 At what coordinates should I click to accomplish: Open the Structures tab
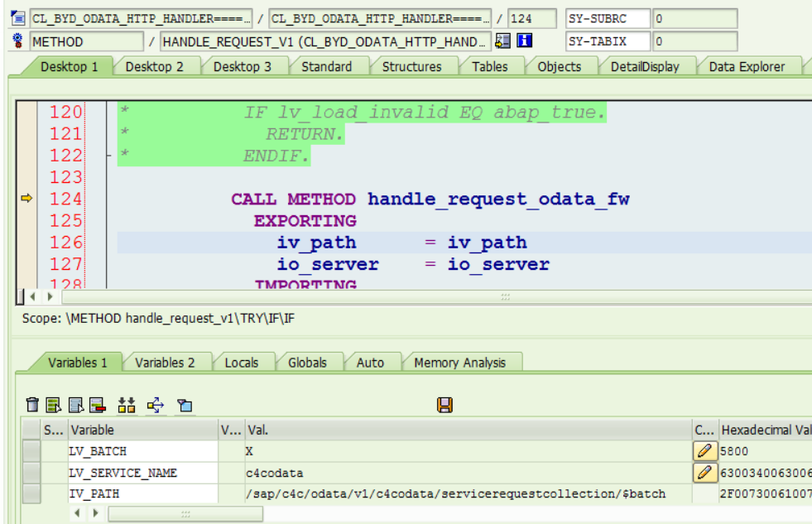click(x=411, y=67)
